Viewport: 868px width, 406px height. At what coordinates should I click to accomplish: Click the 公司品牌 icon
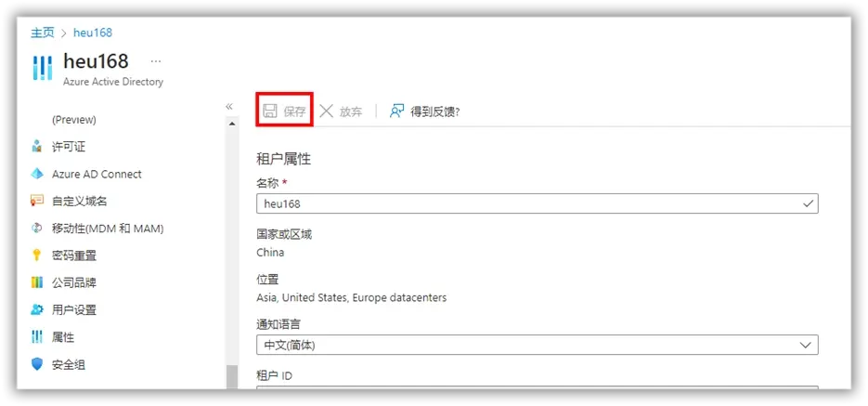point(37,282)
